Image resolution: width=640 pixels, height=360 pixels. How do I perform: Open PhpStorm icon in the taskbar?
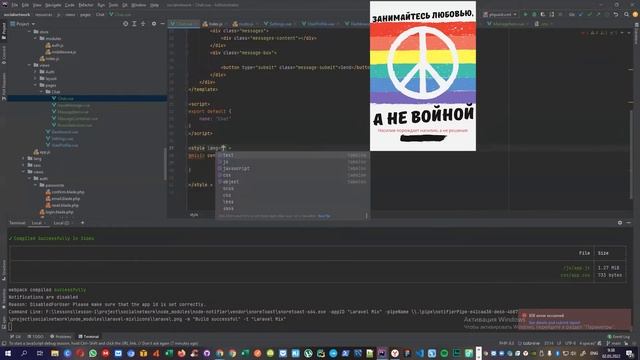[x=382, y=353]
